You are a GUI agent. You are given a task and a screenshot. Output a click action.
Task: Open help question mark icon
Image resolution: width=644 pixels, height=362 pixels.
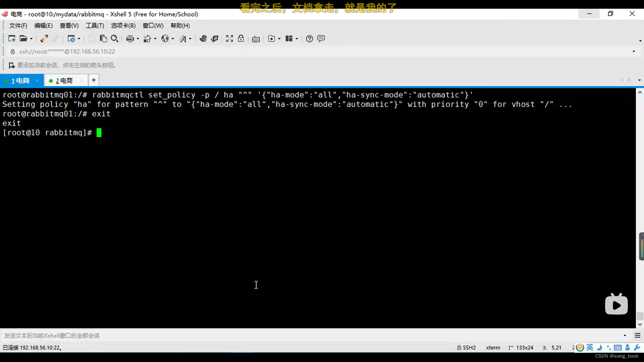310,39
